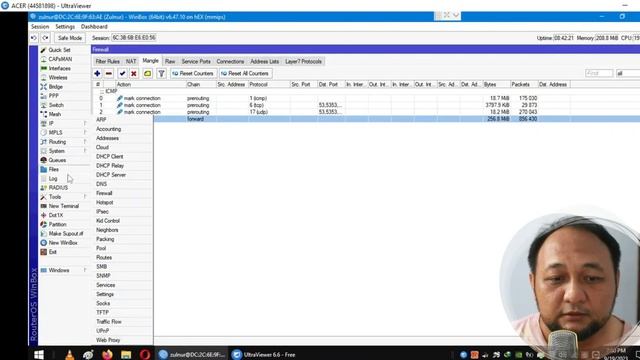The height and width of the screenshot is (360, 640).
Task: Switch to the Raw tab
Action: tap(170, 61)
